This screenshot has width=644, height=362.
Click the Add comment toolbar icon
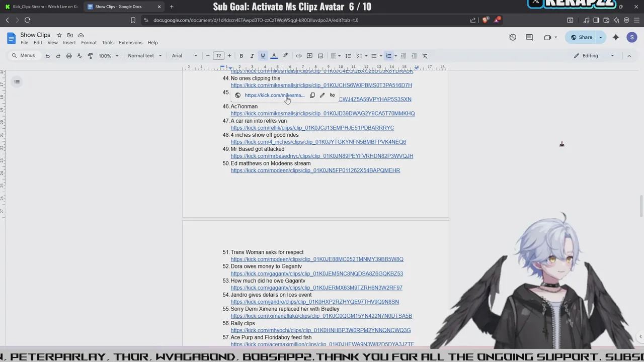pos(309,56)
